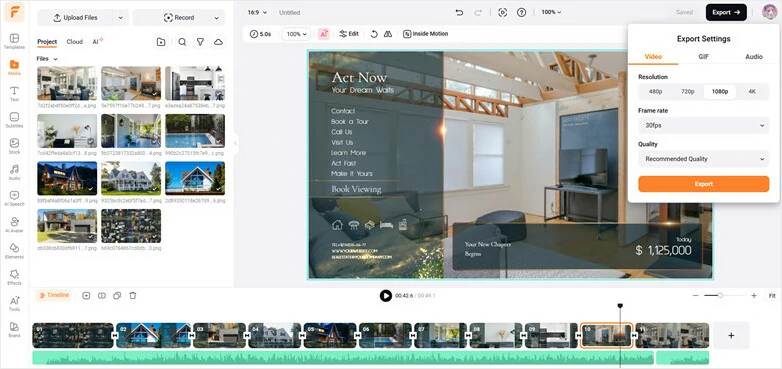
Task: Click the black Export button in header
Action: point(726,12)
